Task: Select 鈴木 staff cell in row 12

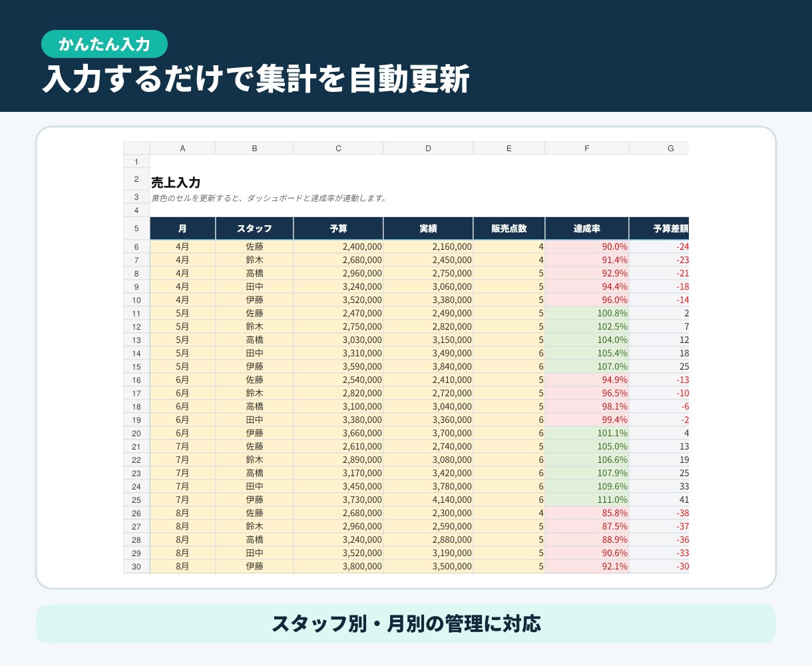Action: (x=254, y=326)
